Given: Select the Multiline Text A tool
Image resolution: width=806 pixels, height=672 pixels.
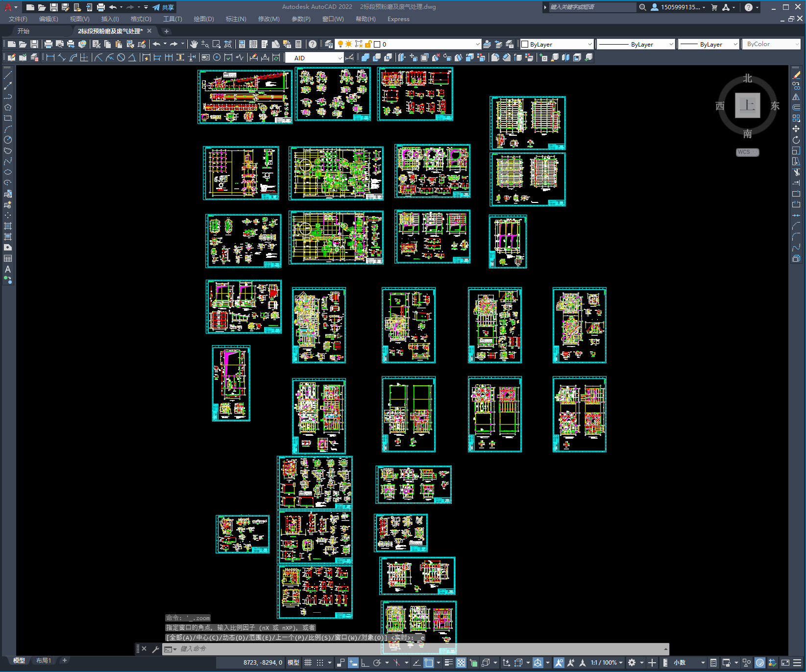Looking at the screenshot, I should pyautogui.click(x=8, y=269).
